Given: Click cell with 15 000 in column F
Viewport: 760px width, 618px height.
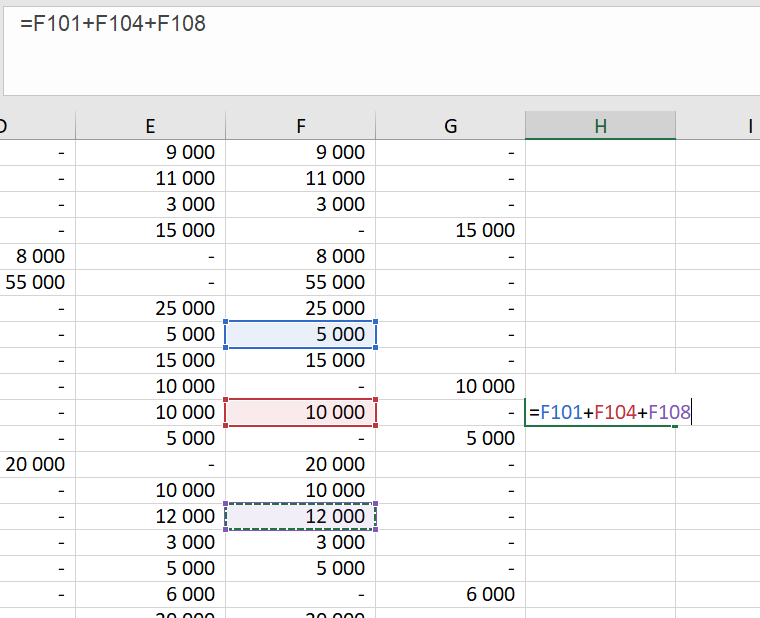Looking at the screenshot, I should [301, 361].
